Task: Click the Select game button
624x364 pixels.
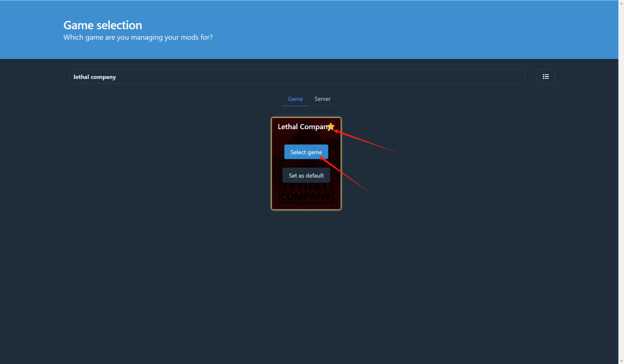Action: point(306,152)
